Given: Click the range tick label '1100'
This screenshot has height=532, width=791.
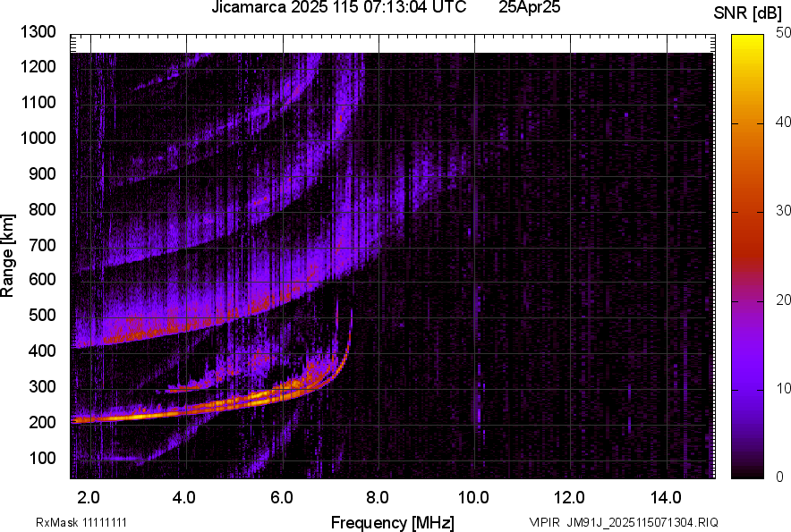Looking at the screenshot, I should (x=38, y=102).
